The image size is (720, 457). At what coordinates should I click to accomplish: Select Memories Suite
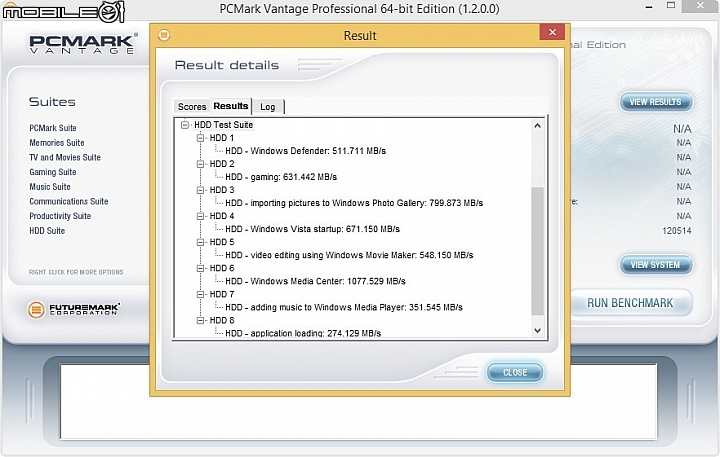57,143
